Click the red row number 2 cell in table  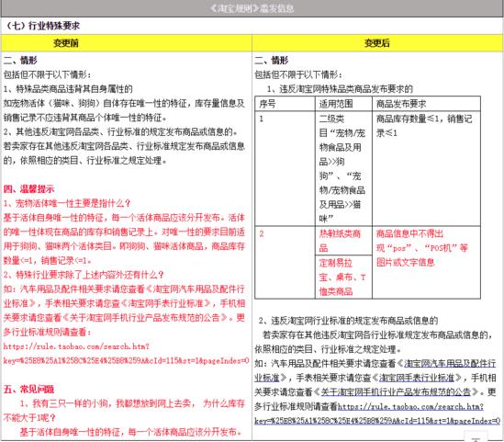(x=285, y=262)
